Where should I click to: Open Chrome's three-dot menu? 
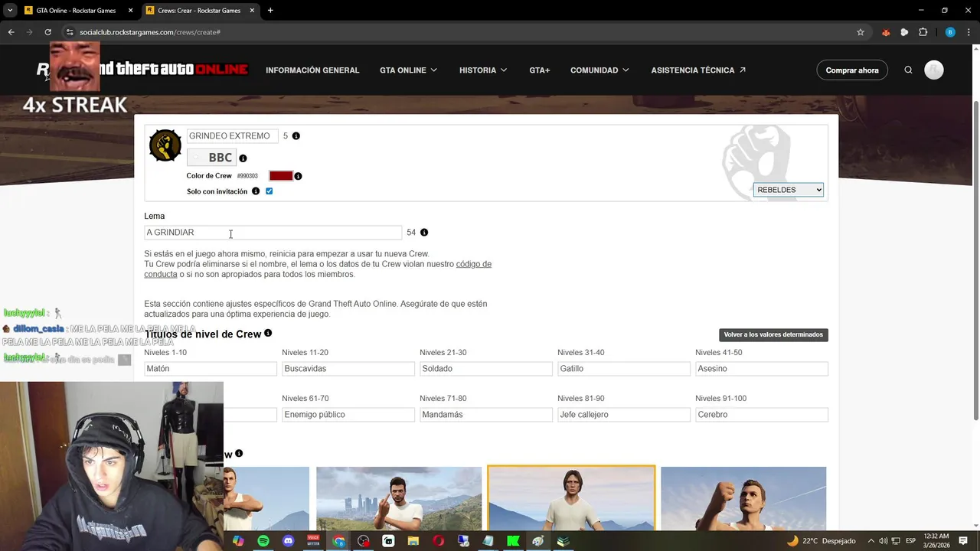(968, 32)
